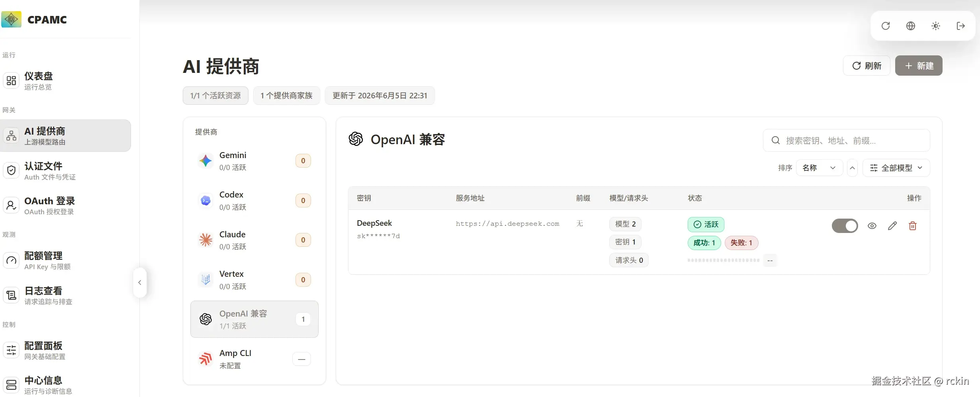Click the DeepSeek key name

(374, 223)
